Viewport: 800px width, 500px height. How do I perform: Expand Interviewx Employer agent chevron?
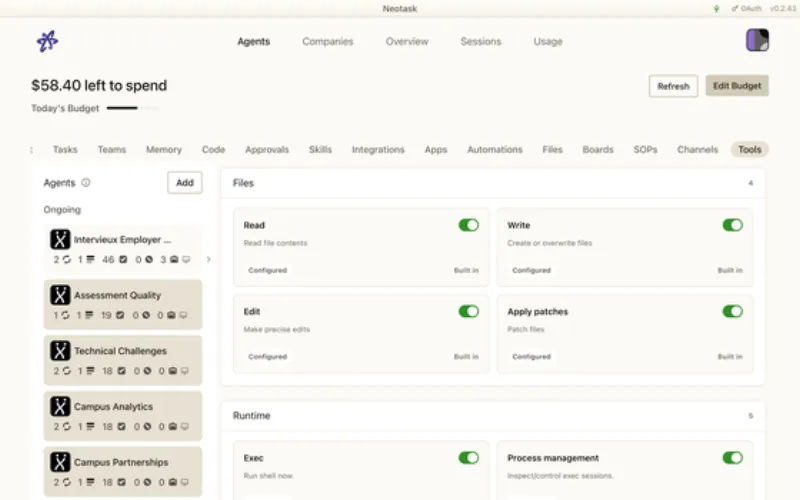[209, 259]
